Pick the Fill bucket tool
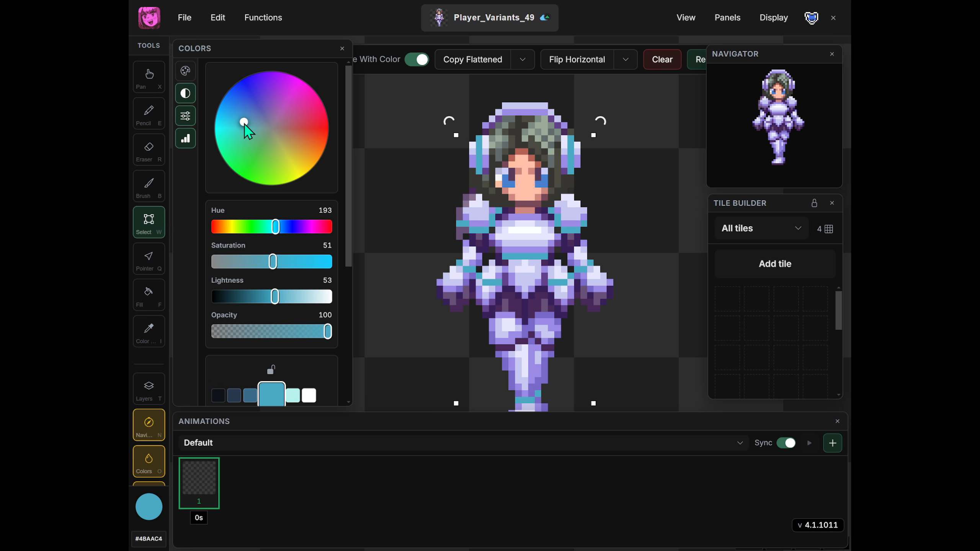980x551 pixels. [x=149, y=295]
